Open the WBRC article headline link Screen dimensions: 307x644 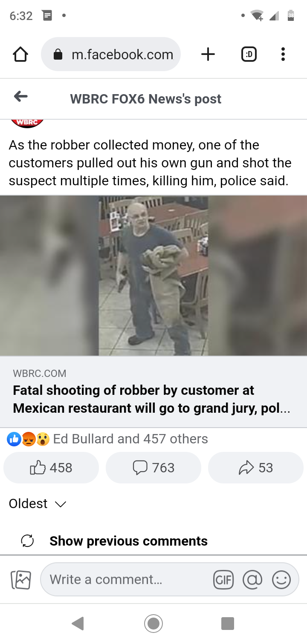click(x=151, y=399)
